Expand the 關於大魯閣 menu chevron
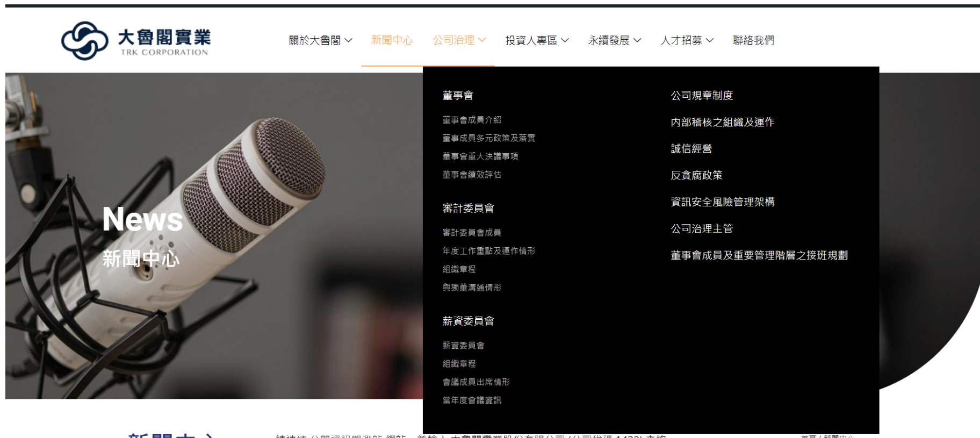Screen dimensions: 980x438 pyautogui.click(x=348, y=40)
